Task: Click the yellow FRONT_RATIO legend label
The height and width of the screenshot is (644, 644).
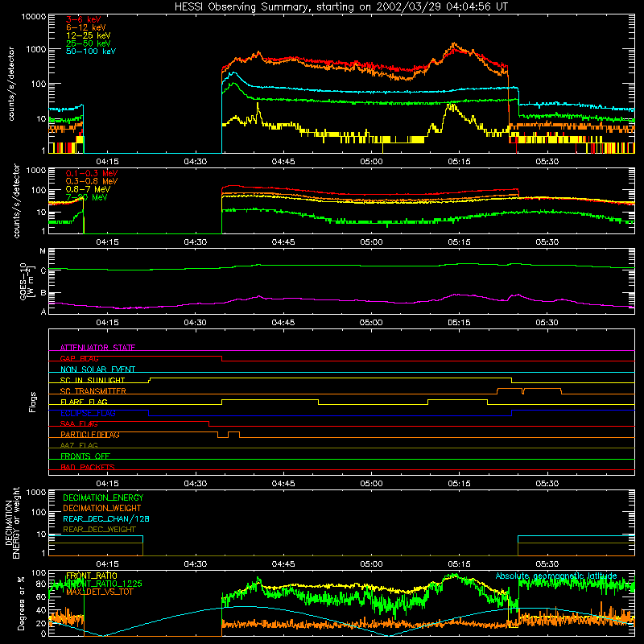Action: pyautogui.click(x=92, y=576)
